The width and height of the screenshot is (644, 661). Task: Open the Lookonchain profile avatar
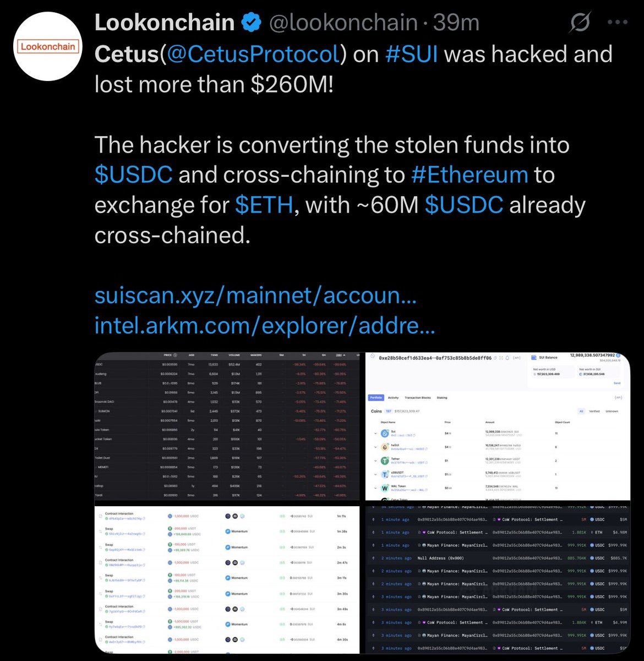[x=47, y=47]
